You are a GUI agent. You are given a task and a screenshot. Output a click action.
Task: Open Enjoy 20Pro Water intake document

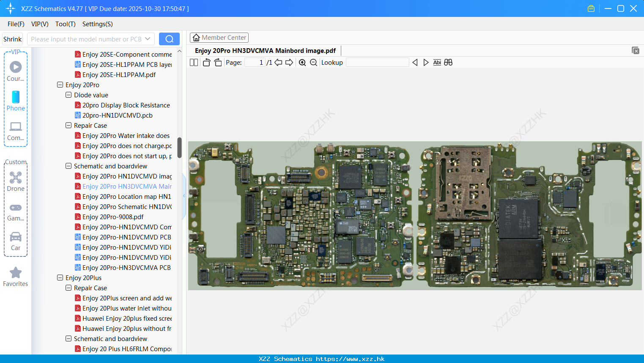click(123, 135)
